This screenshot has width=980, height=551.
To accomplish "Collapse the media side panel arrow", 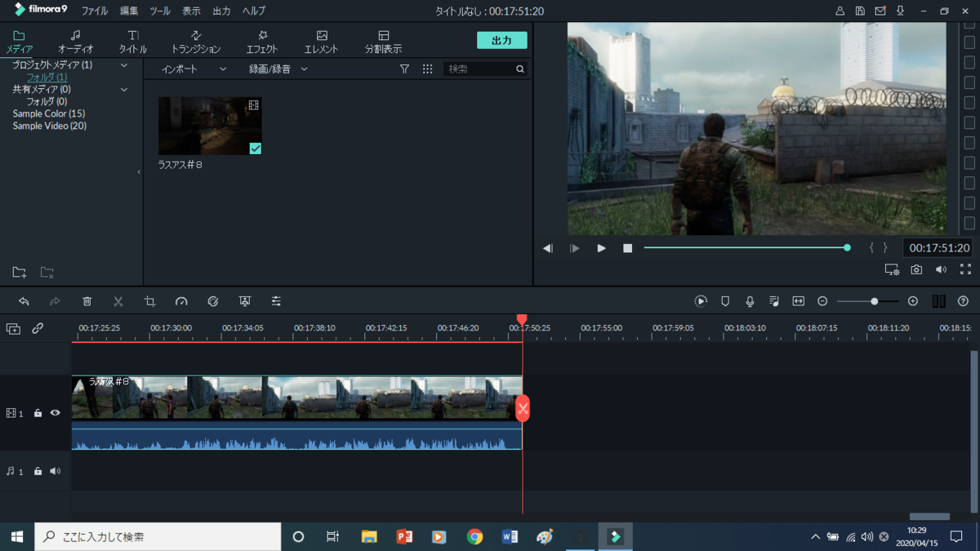I will tap(138, 172).
